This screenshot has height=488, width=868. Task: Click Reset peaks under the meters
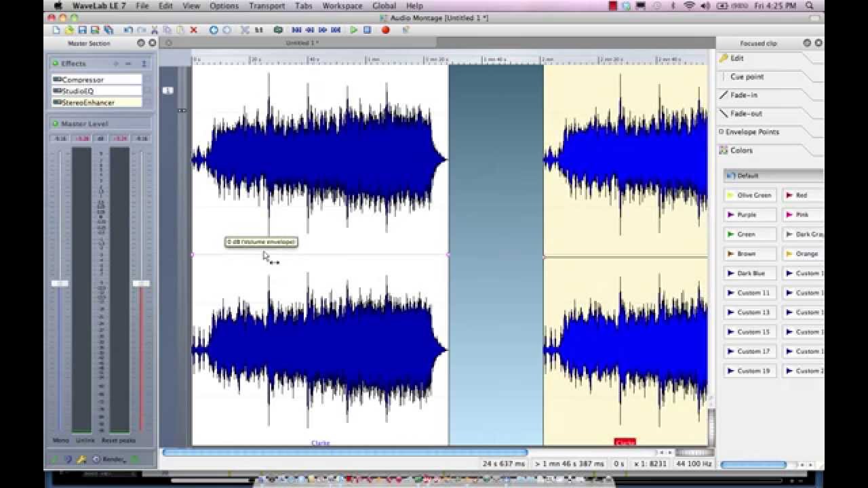[119, 441]
